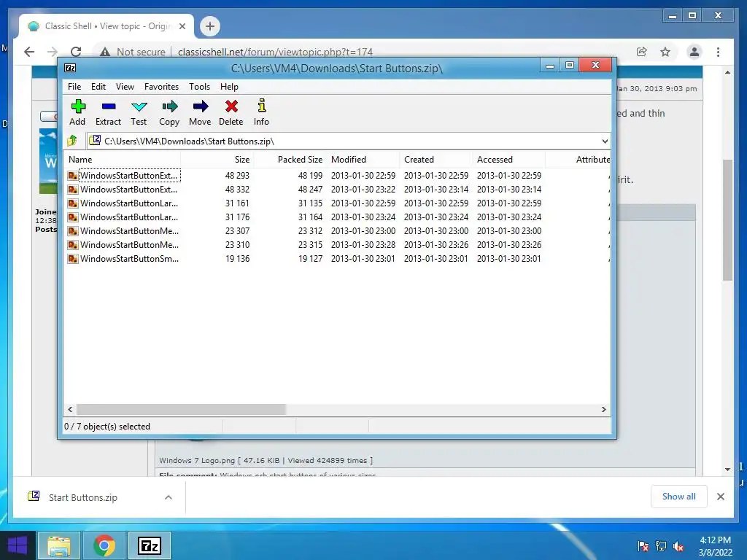Sort by Accessed column header
747x560 pixels.
pos(508,160)
